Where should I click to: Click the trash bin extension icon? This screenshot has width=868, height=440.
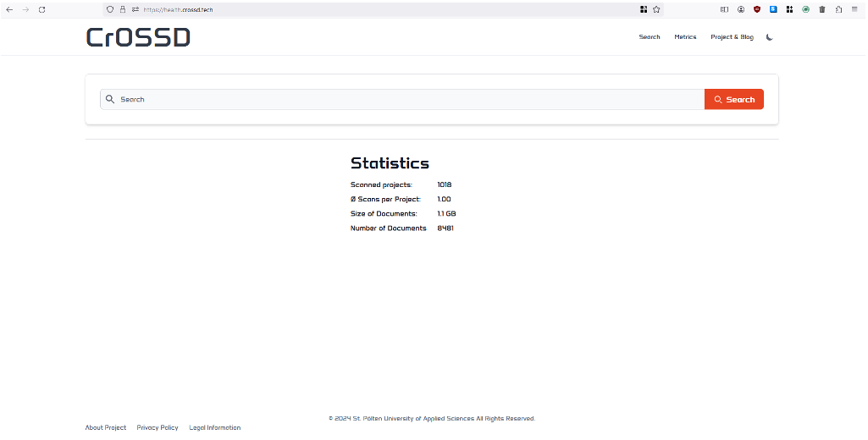(822, 9)
